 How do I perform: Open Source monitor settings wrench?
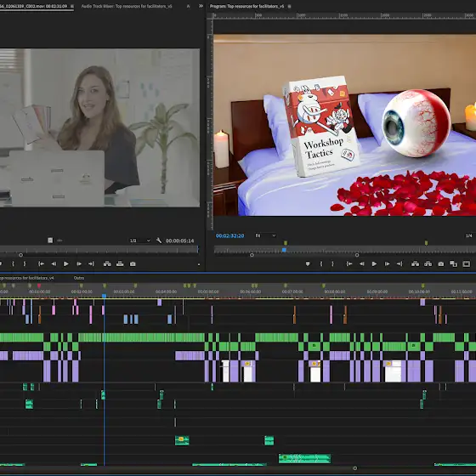pyautogui.click(x=159, y=241)
